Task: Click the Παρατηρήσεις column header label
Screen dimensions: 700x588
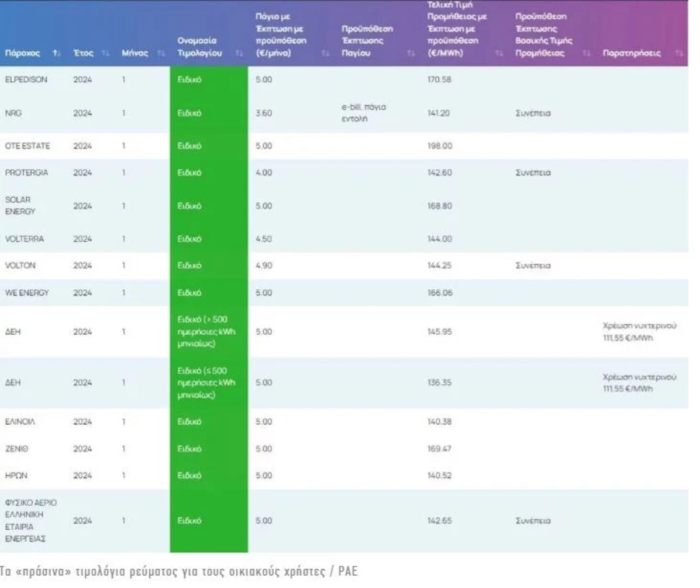Action: pyautogui.click(x=633, y=54)
